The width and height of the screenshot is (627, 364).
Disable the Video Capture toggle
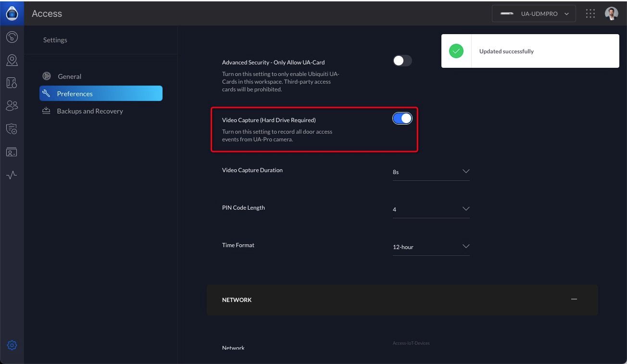[402, 118]
